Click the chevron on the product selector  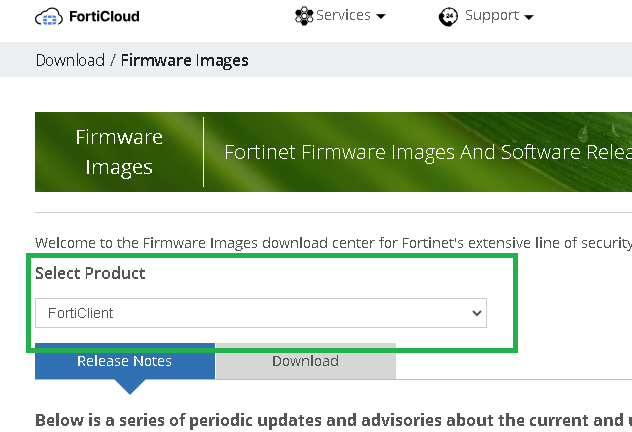[x=476, y=313]
